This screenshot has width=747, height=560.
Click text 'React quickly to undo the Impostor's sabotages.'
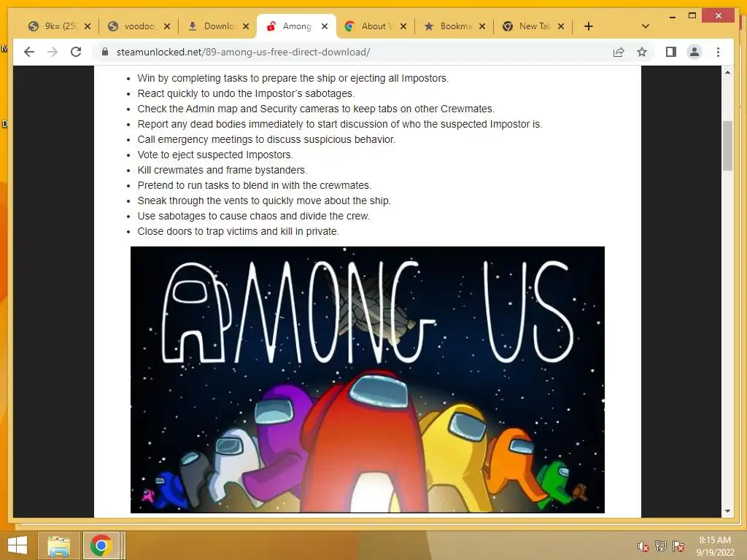[x=246, y=93]
